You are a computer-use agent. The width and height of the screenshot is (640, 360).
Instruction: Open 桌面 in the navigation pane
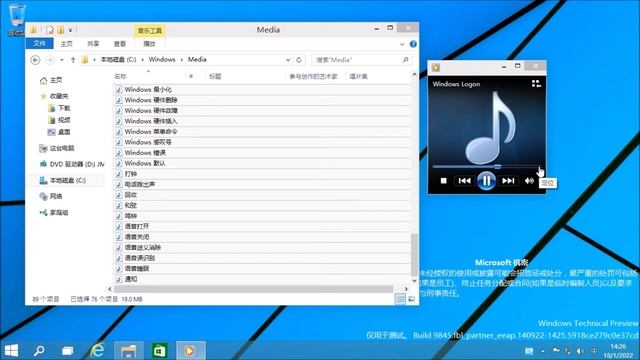pyautogui.click(x=60, y=132)
